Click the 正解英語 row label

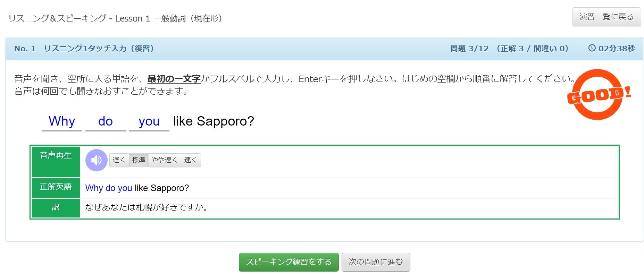coord(56,187)
